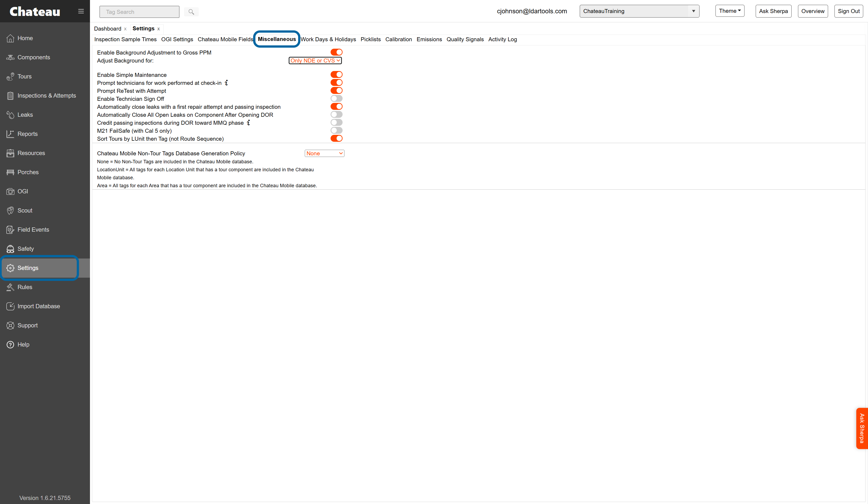Click the Resources icon
The width and height of the screenshot is (868, 504).
coord(10,153)
